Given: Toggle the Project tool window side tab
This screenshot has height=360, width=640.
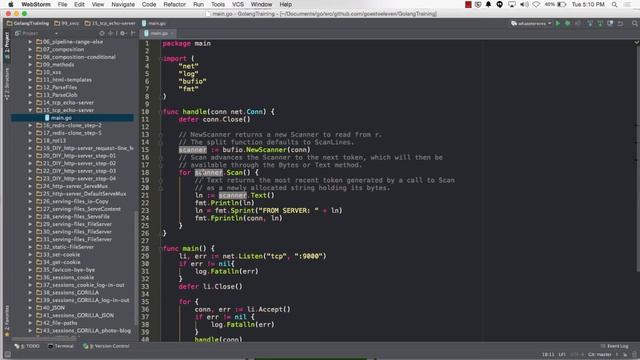Looking at the screenshot, I should [x=7, y=46].
